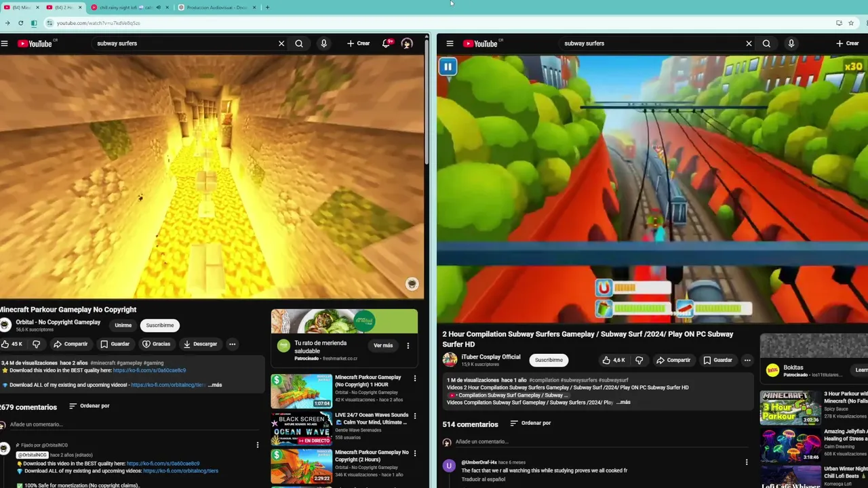Screen dimensions: 868x488
Task: Save the Subway Surfers video with Guardar
Action: pyautogui.click(x=718, y=360)
